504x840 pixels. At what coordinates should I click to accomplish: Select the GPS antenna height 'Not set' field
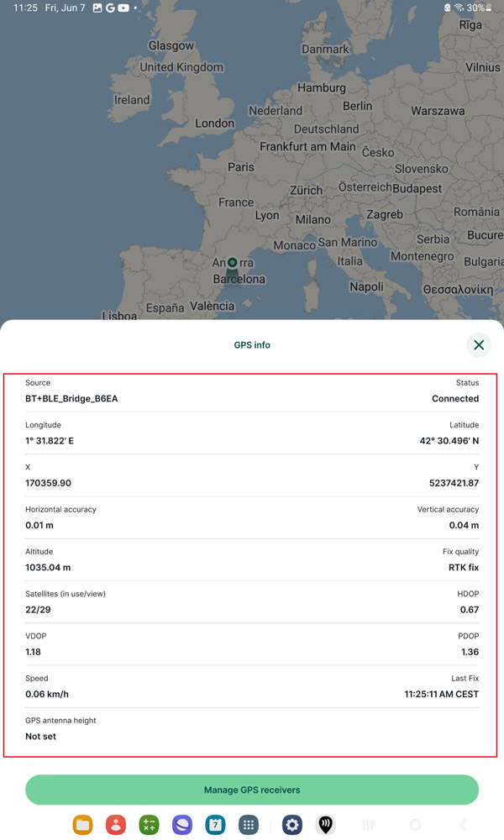coord(41,737)
